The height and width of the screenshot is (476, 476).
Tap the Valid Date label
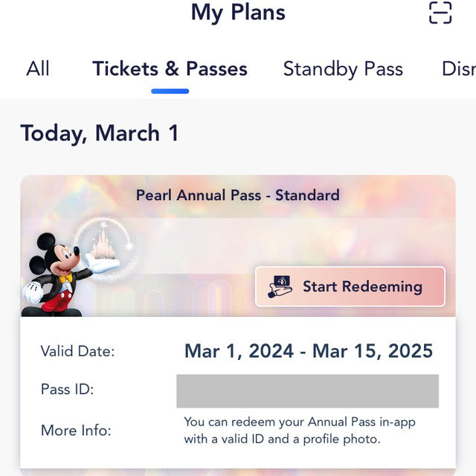point(77,352)
